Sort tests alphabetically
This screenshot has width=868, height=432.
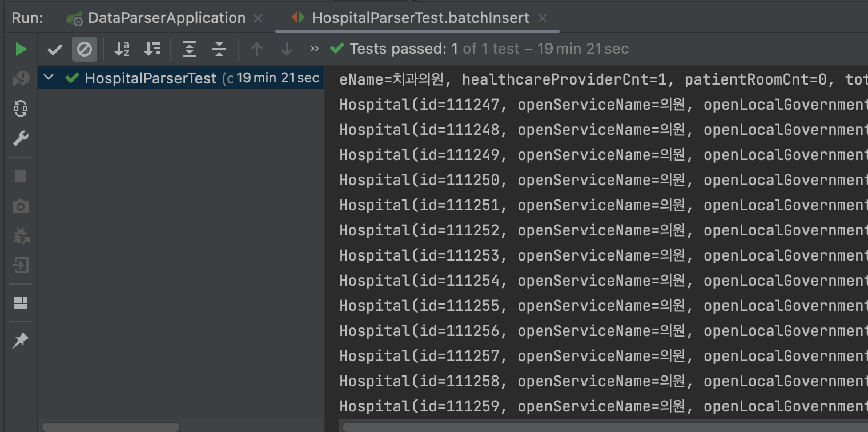point(122,49)
